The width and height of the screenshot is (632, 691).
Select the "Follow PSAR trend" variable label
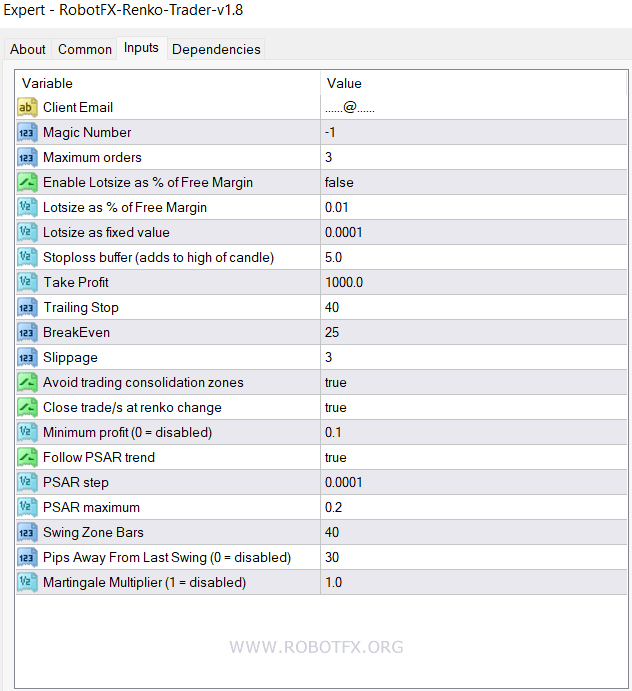[99, 457]
